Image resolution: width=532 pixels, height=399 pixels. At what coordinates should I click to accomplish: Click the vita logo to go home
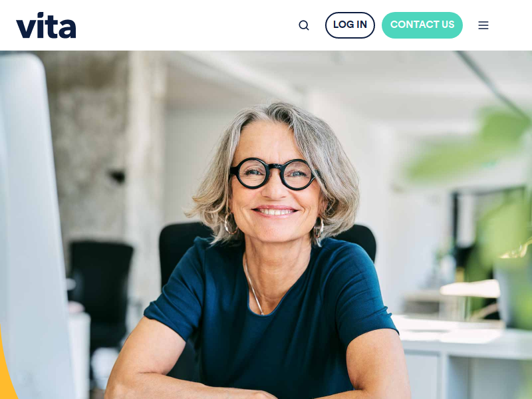[x=46, y=25]
